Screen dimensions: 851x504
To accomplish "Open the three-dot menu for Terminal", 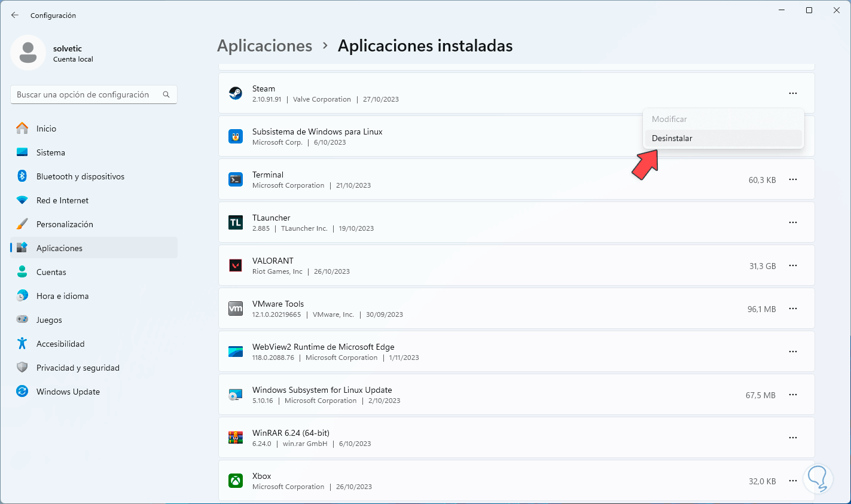I will pyautogui.click(x=793, y=179).
